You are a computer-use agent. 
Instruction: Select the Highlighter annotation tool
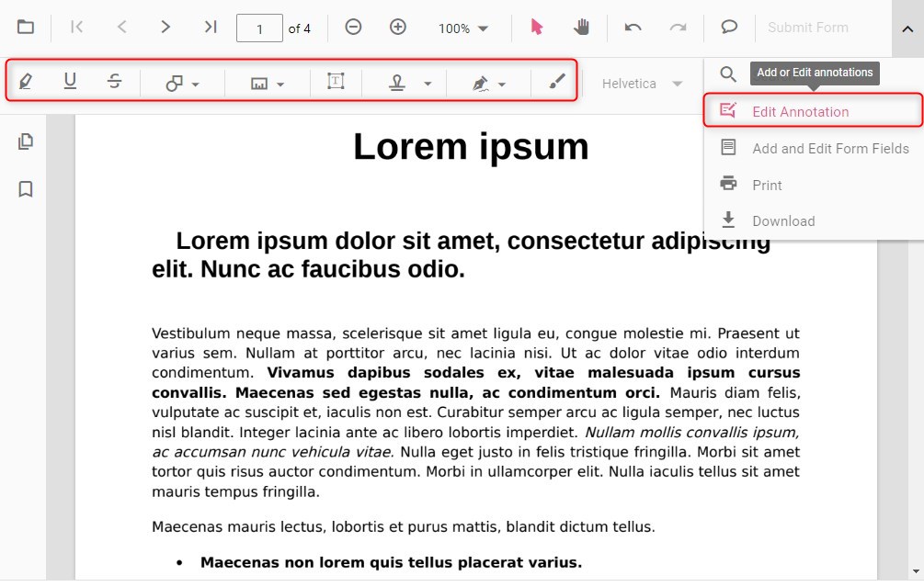[x=26, y=82]
